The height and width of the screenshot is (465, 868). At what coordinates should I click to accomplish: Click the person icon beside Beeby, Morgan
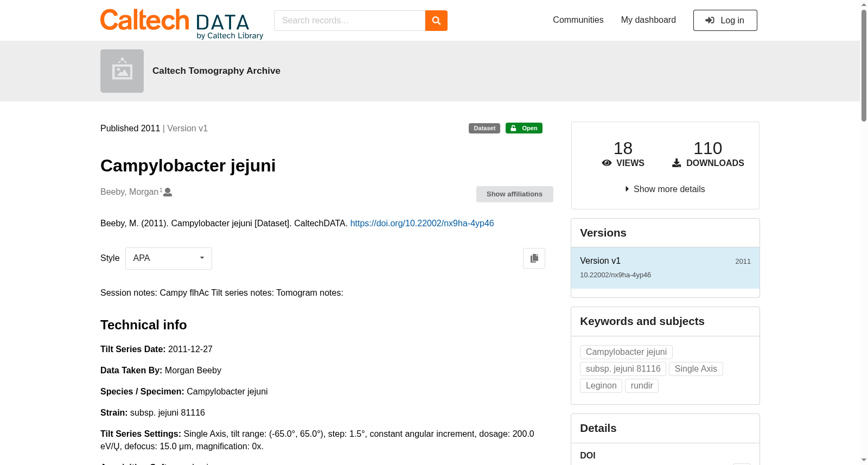tap(168, 192)
